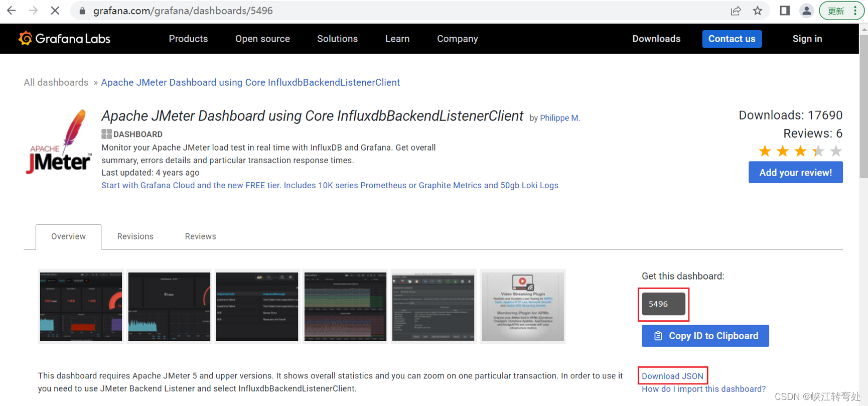Click Add your review! button
The height and width of the screenshot is (406, 868).
(795, 172)
